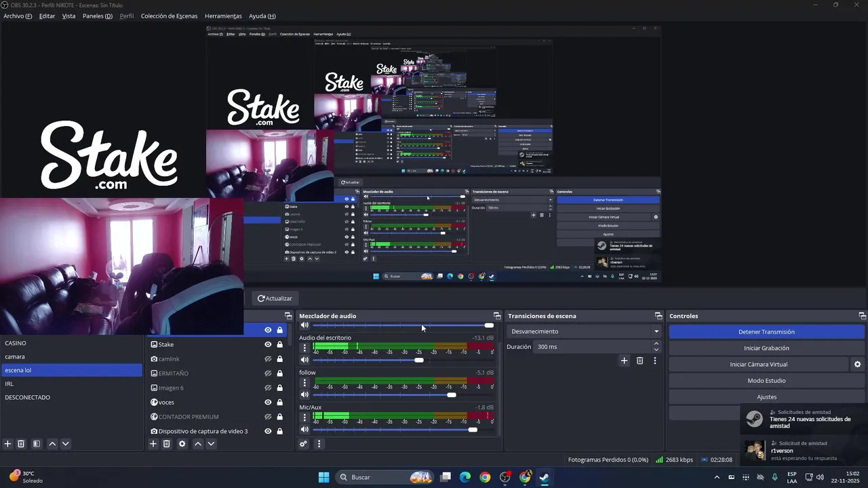Open Ajustes button
The width and height of the screenshot is (868, 488).
(766, 396)
